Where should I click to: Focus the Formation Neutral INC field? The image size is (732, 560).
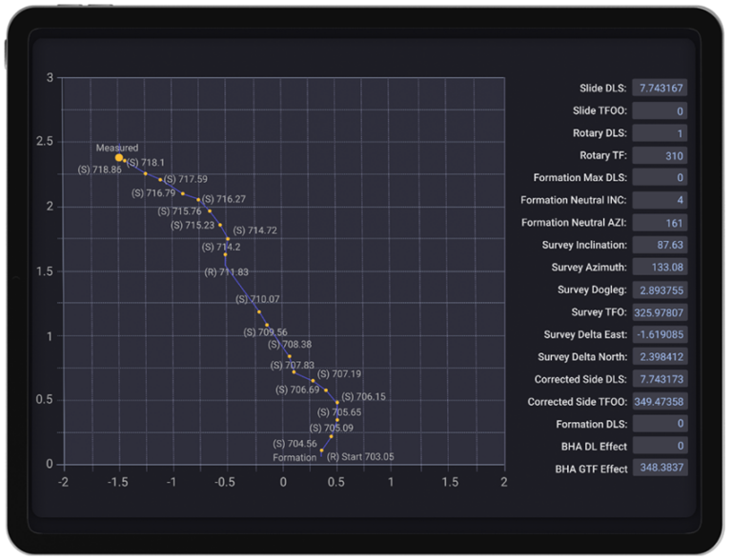point(660,200)
